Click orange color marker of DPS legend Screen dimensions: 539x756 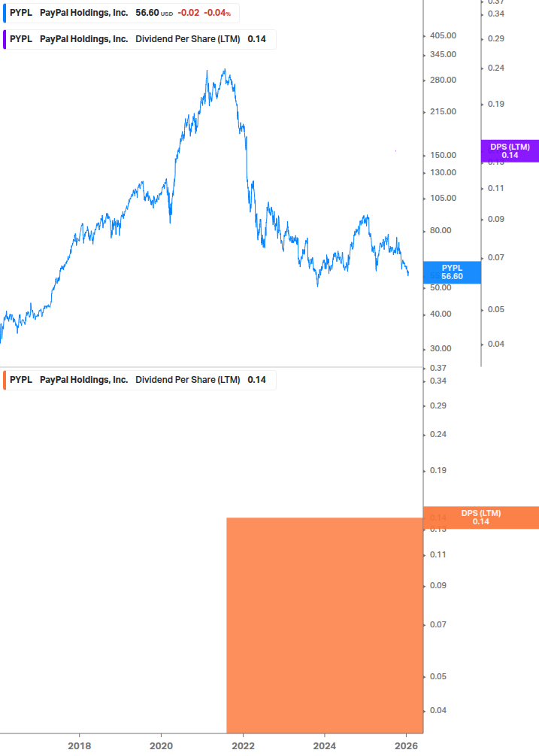[5, 380]
